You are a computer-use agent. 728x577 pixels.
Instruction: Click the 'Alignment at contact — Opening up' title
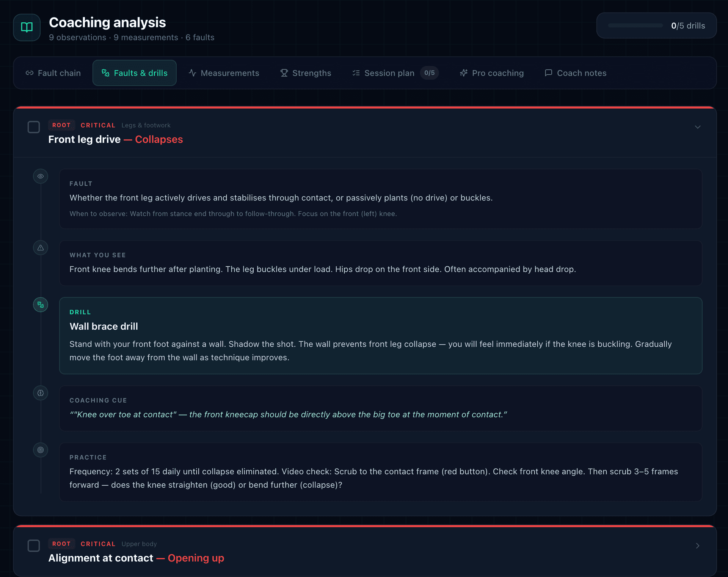click(136, 558)
